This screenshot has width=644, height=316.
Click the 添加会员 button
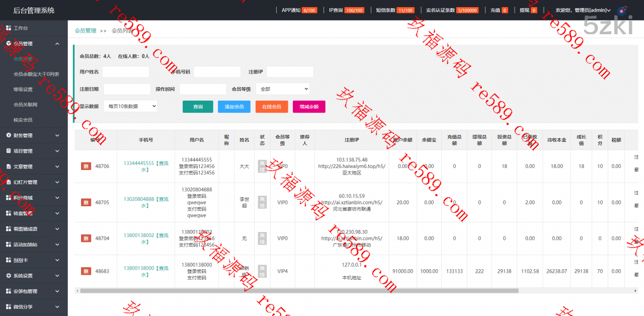pyautogui.click(x=234, y=107)
